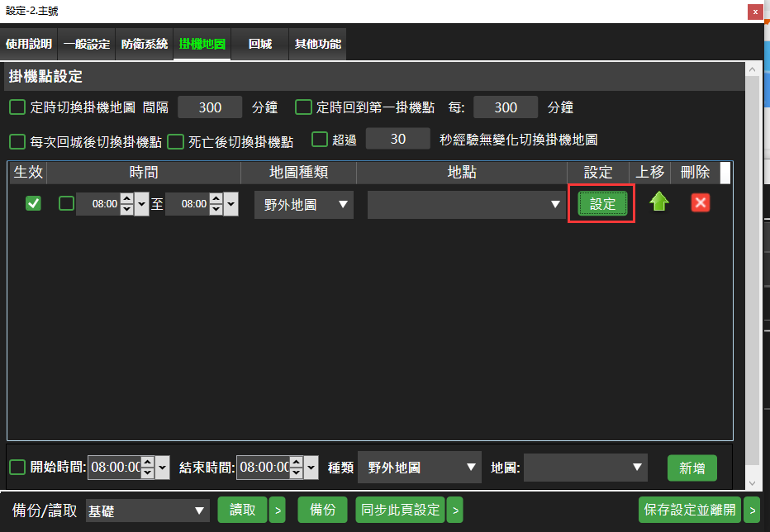The width and height of the screenshot is (770, 532).
Task: Click the green up-arrow move icon
Action: click(x=658, y=202)
